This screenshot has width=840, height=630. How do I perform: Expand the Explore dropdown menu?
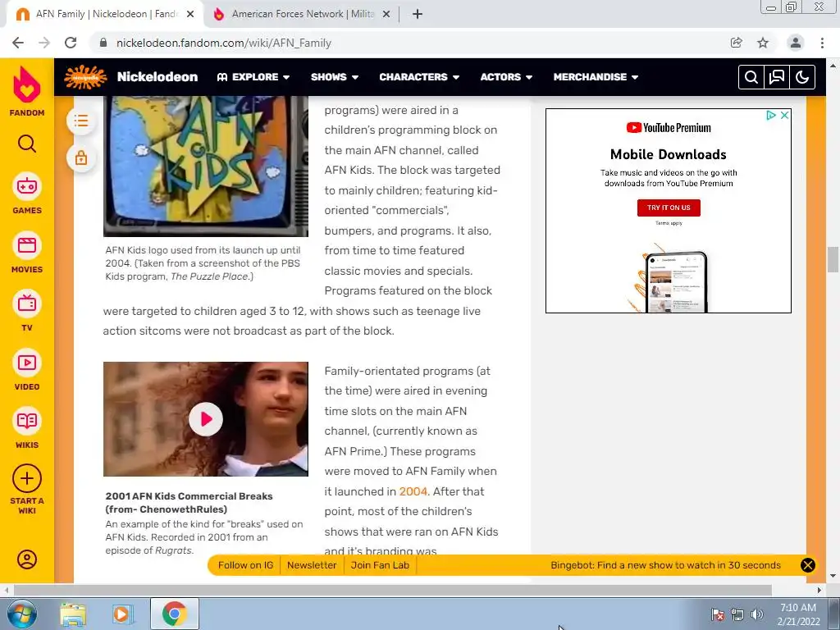pos(253,77)
